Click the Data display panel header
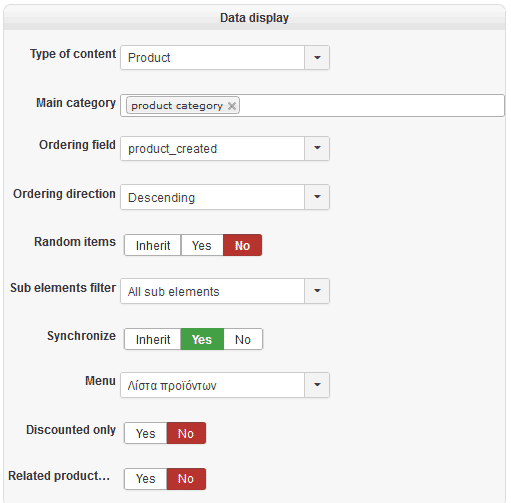Screen dimensions: 511x503 pyautogui.click(x=255, y=17)
